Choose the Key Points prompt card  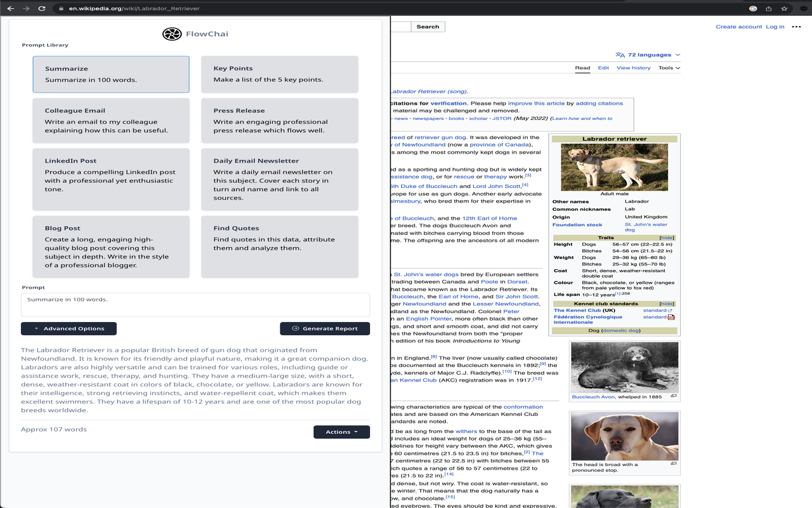coord(280,74)
